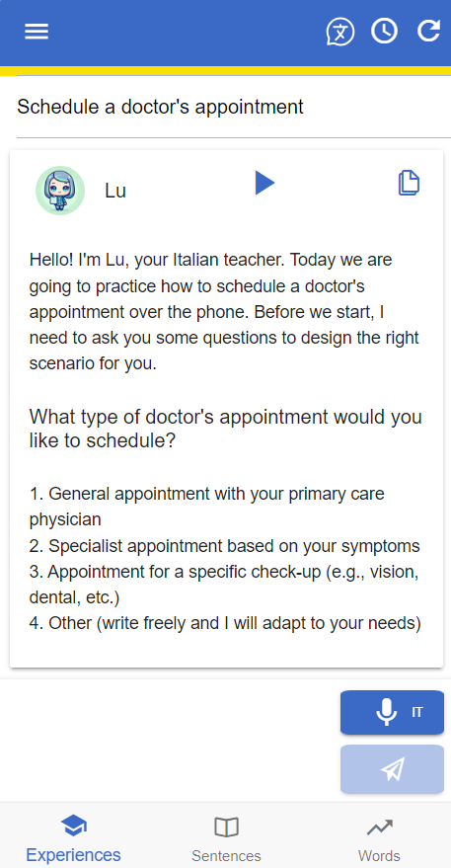This screenshot has height=868, width=451.
Task: Click Lu's avatar picture
Action: coord(60,191)
